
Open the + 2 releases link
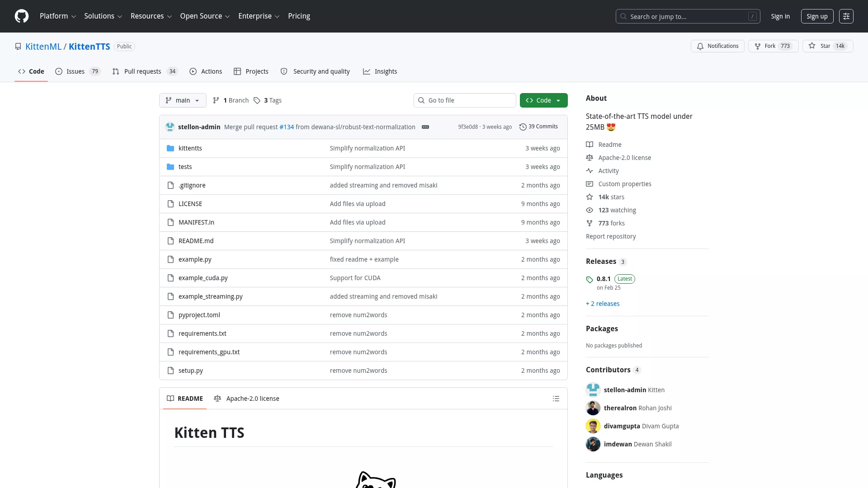pyautogui.click(x=603, y=304)
